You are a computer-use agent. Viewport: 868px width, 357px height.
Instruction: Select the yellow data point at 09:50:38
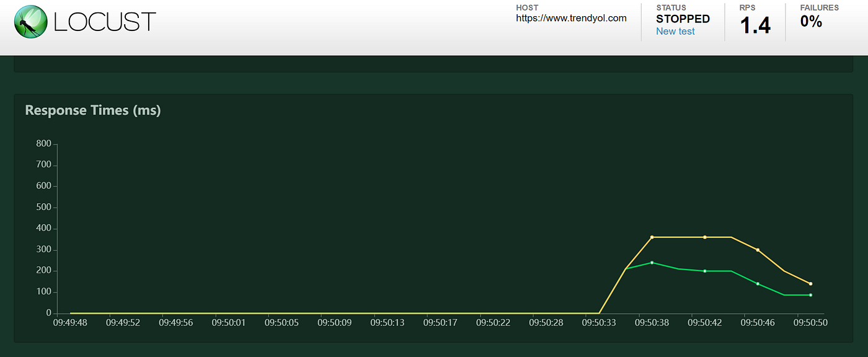(x=652, y=237)
